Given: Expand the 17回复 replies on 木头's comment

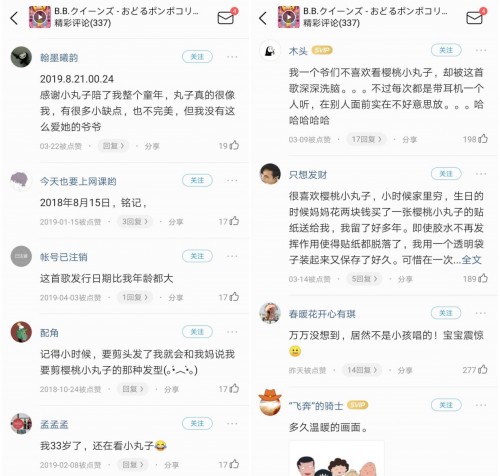Looking at the screenshot, I should (366, 139).
